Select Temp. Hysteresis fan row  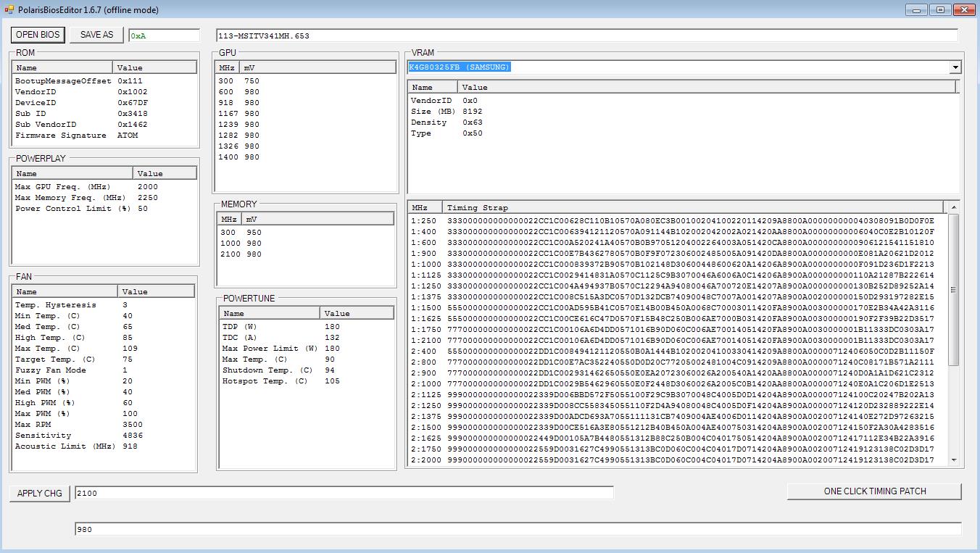click(104, 305)
